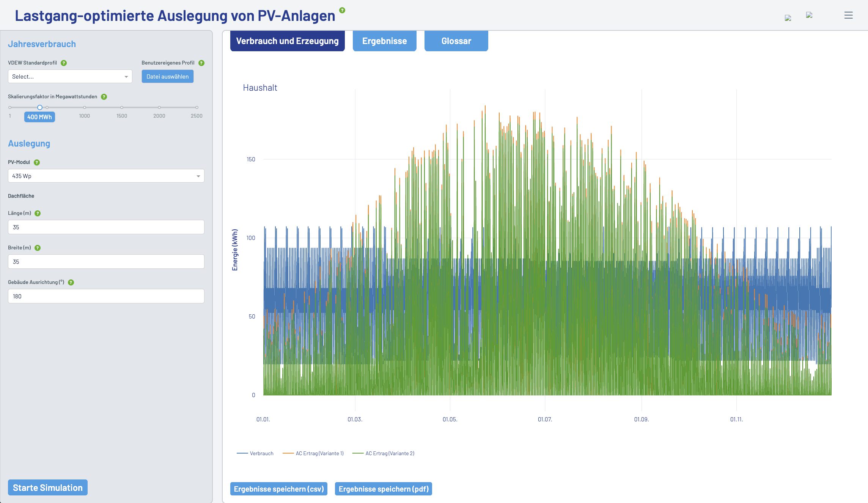Open the VDEW Standardprofil dropdown
Screen dimensions: 868x503
click(70, 76)
